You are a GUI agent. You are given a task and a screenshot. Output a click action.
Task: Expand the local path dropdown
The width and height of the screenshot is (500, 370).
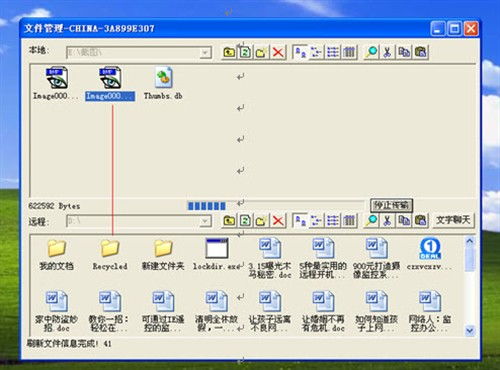coord(205,53)
